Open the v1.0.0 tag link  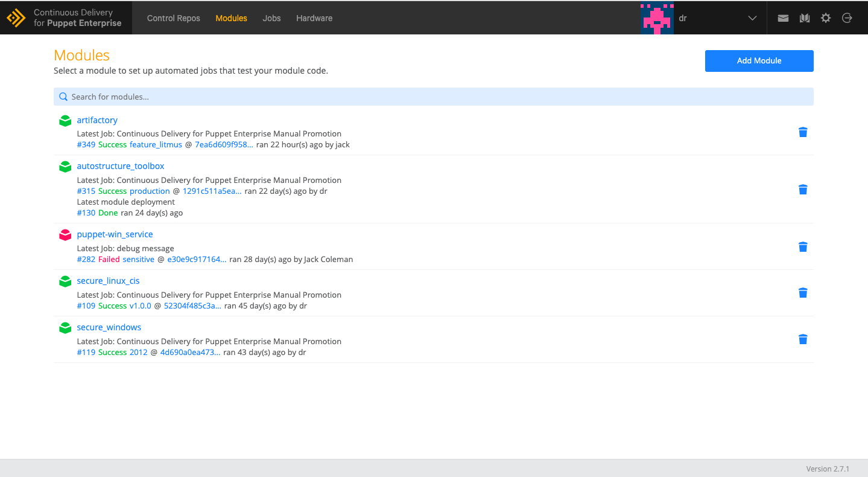(141, 306)
